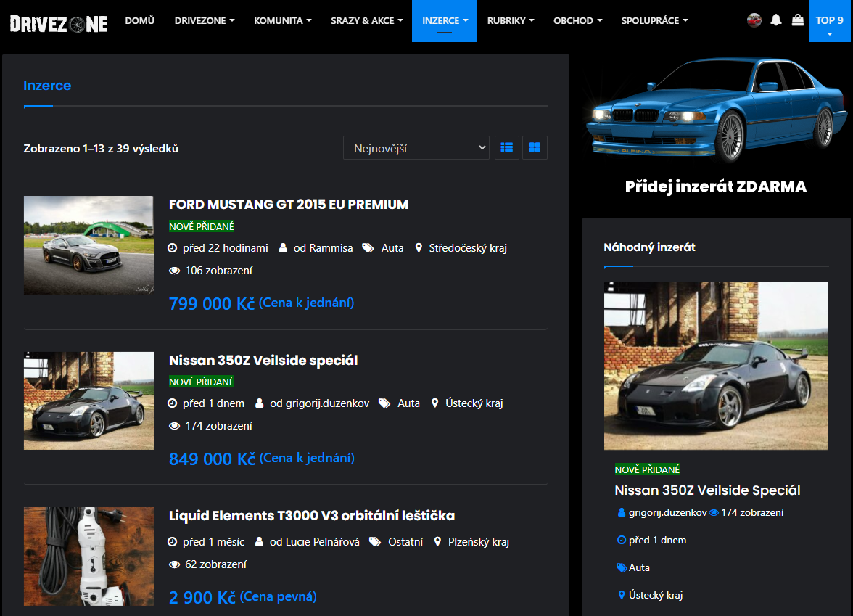
Task: Click the blue BMW Alpina banner image
Action: coord(716,110)
